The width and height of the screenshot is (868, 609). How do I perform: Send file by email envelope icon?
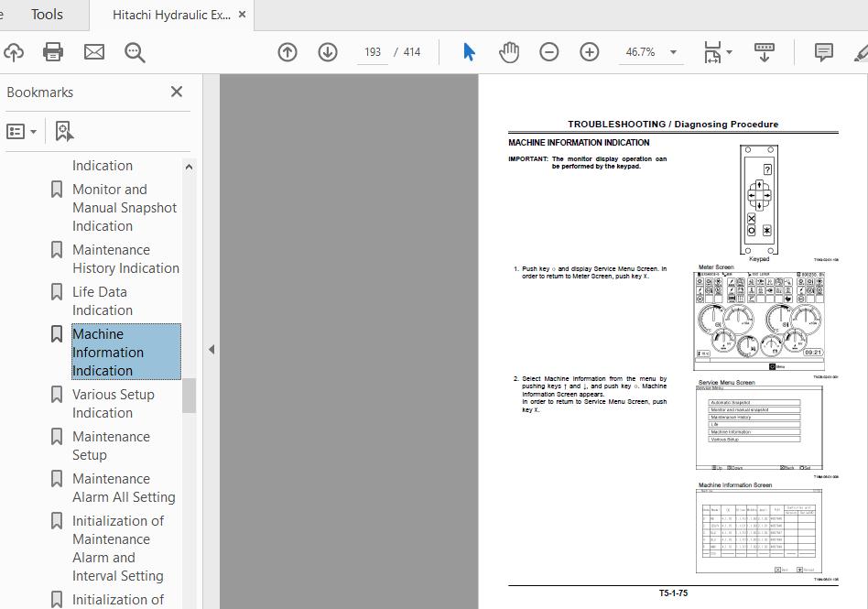click(x=94, y=52)
